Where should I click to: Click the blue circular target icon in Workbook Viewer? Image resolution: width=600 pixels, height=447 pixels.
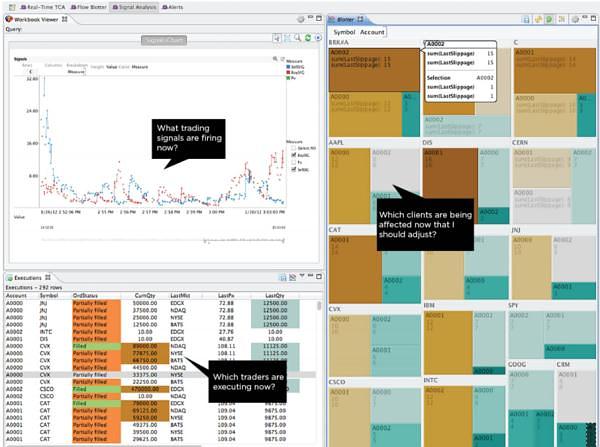[x=318, y=38]
